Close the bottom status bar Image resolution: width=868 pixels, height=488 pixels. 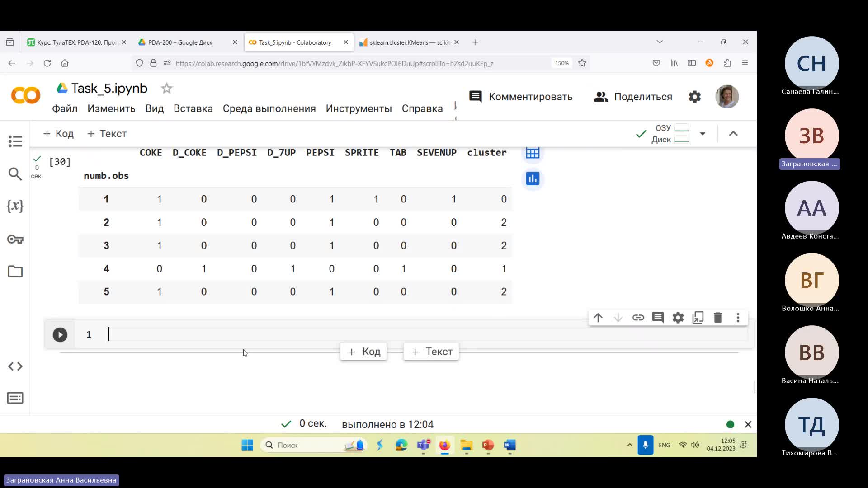[748, 424]
